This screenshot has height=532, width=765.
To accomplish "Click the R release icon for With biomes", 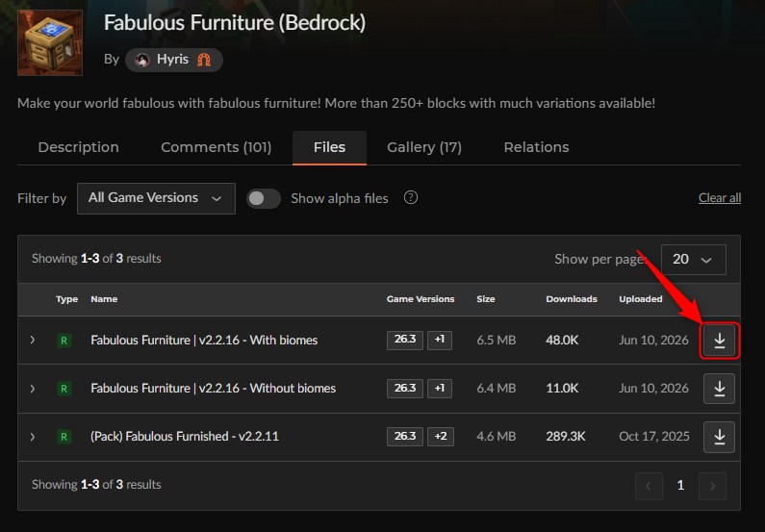I will pyautogui.click(x=64, y=341).
